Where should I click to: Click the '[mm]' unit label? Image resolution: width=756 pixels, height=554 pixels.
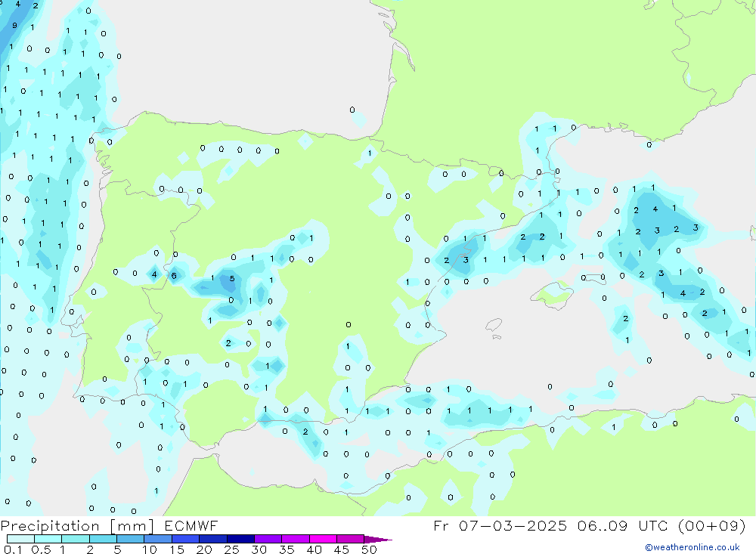pyautogui.click(x=132, y=526)
